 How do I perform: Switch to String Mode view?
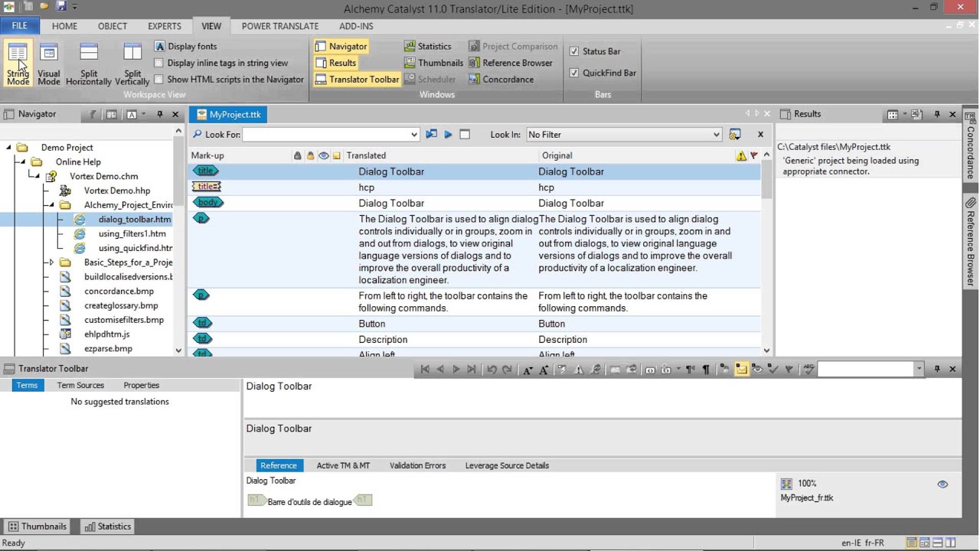(18, 64)
